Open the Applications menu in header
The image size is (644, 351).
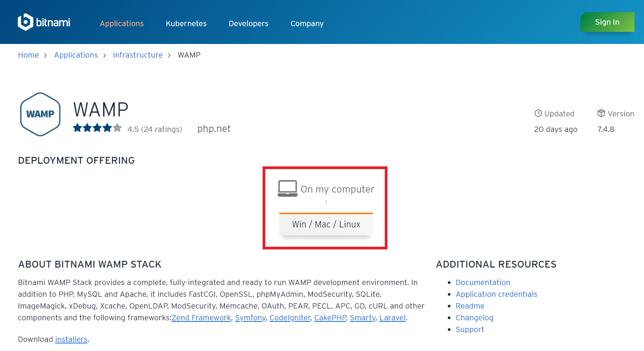(122, 24)
